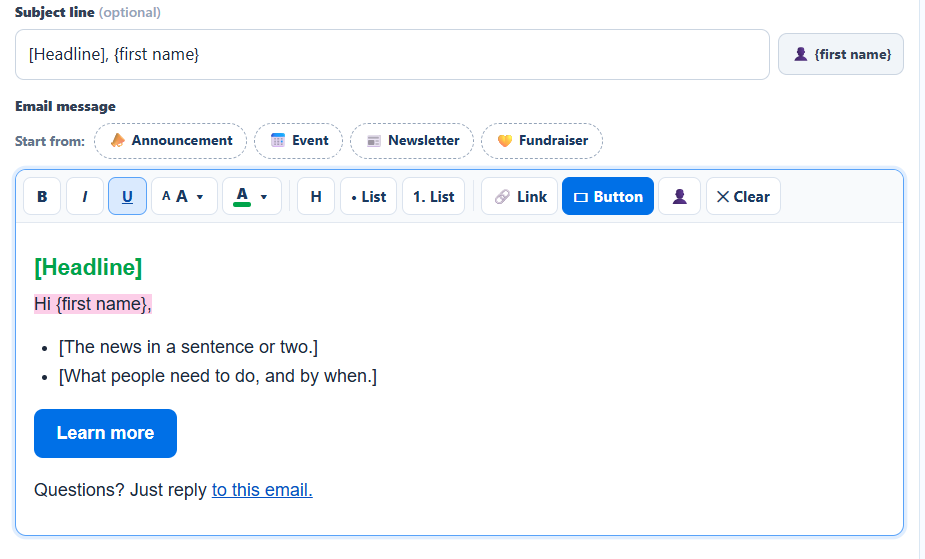Screen dimensions: 925x559
Task: Insert a link from the toolbar
Action: pyautogui.click(x=520, y=196)
